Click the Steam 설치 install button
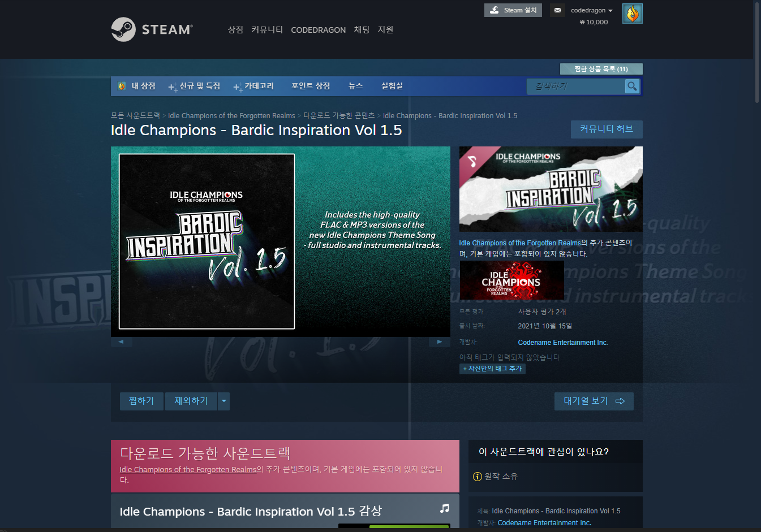 (513, 10)
